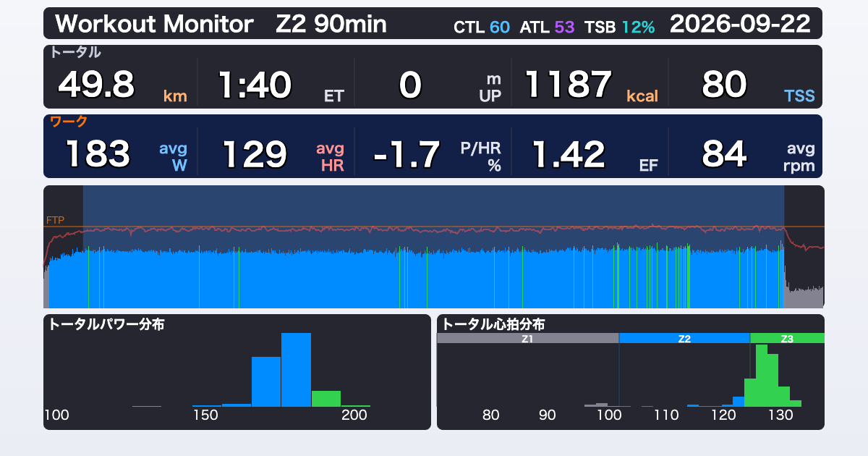The image size is (868, 456).
Task: Select the 129 avg HR tile
Action: (x=276, y=153)
